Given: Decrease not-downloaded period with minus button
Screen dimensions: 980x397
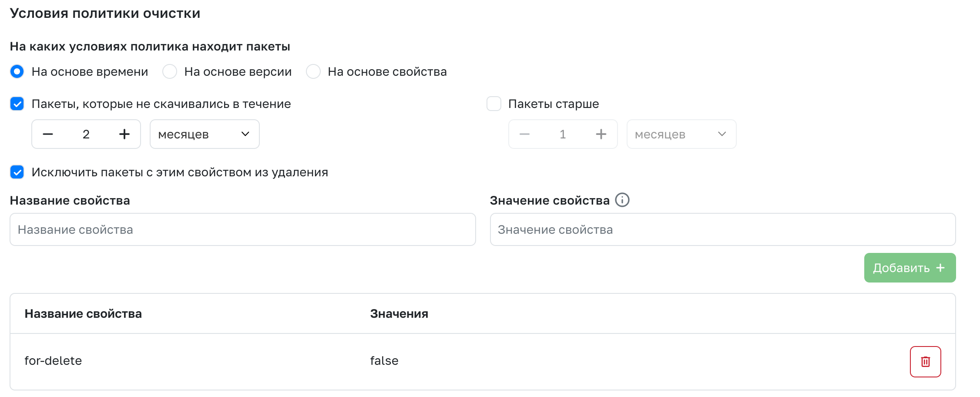Looking at the screenshot, I should point(48,134).
